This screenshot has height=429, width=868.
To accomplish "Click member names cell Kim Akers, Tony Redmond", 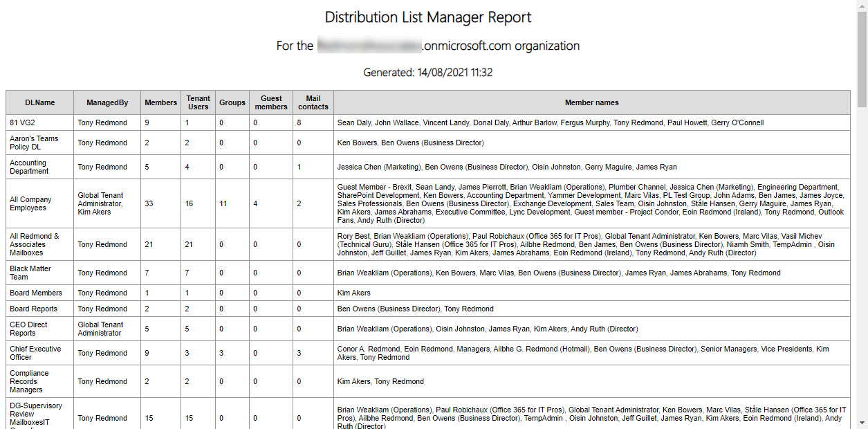I will click(592, 381).
